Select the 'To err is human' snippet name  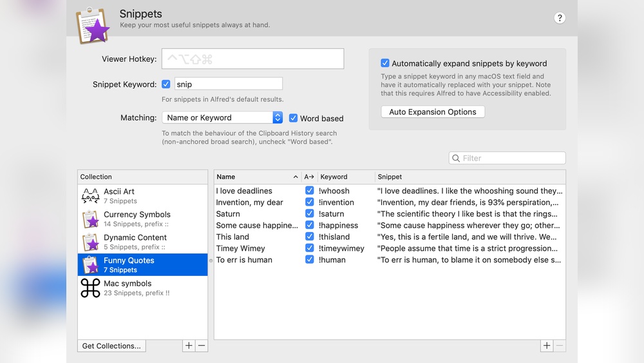point(244,260)
